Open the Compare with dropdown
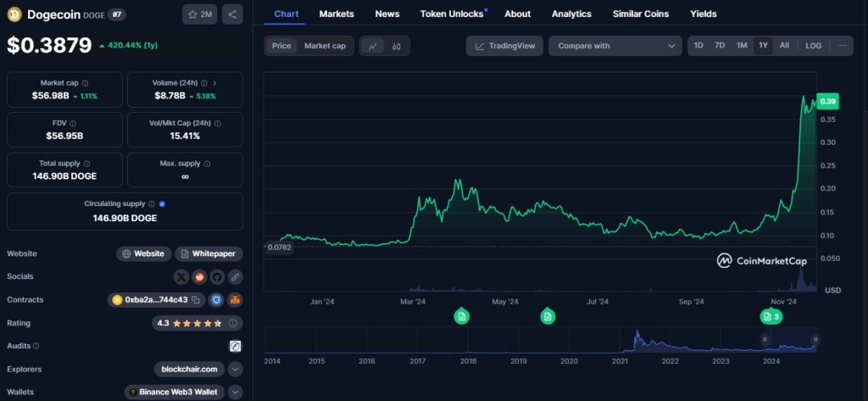 point(615,46)
